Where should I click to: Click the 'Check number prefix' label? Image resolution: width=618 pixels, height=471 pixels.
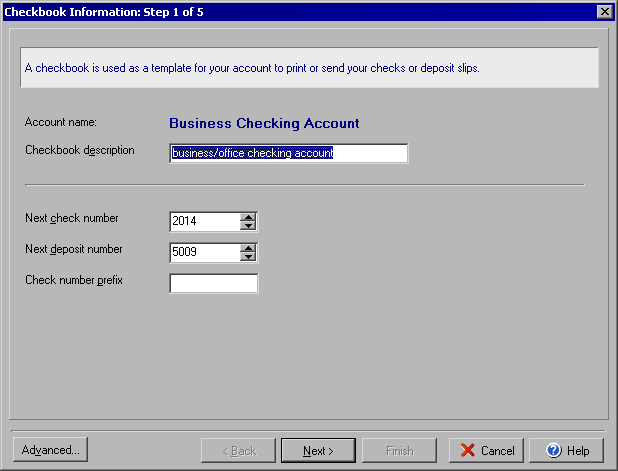pyautogui.click(x=74, y=280)
